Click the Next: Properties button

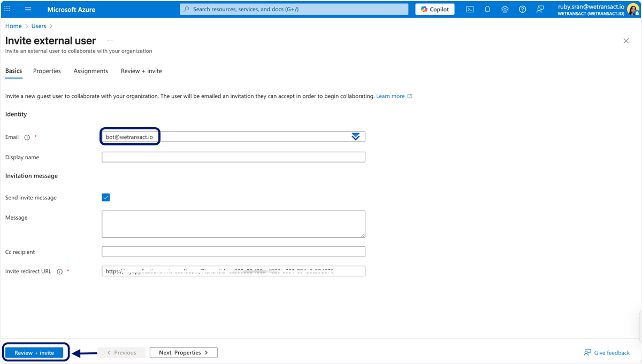click(184, 353)
